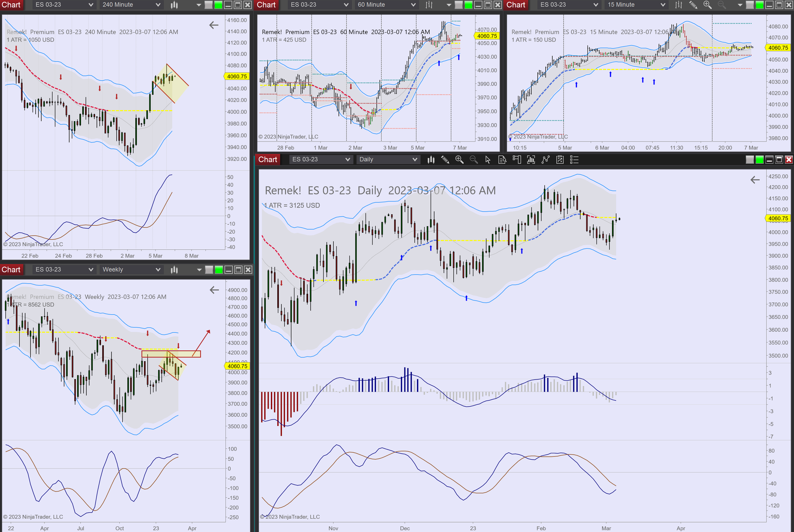Screen dimensions: 794x532
Task: Select cursor pointer tool in Daily chart
Action: [x=488, y=159]
